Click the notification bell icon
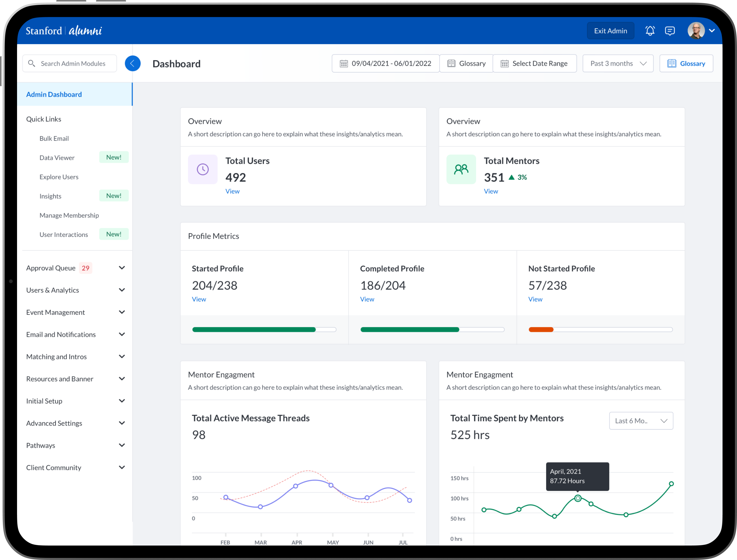 pyautogui.click(x=650, y=31)
